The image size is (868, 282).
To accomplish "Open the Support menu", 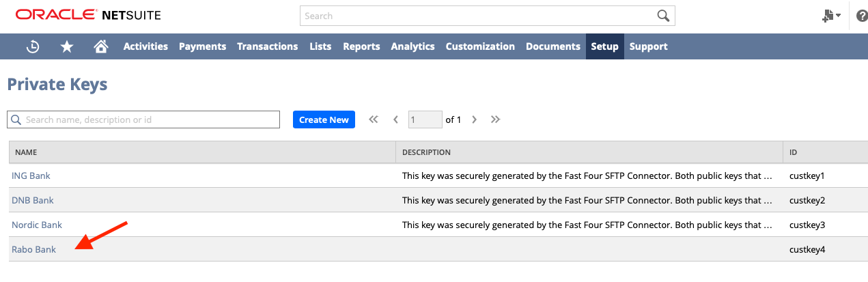I will 649,46.
